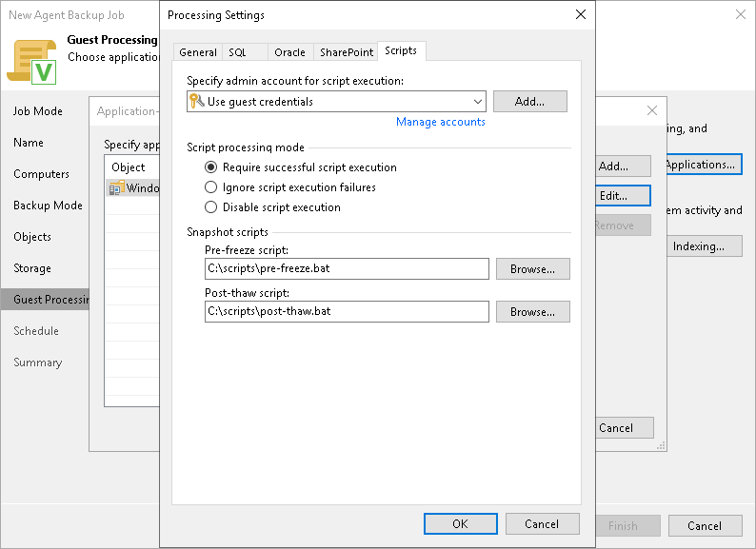This screenshot has width=756, height=549.
Task: Click the Guest Processing wizard scroll icon
Action: (31, 59)
